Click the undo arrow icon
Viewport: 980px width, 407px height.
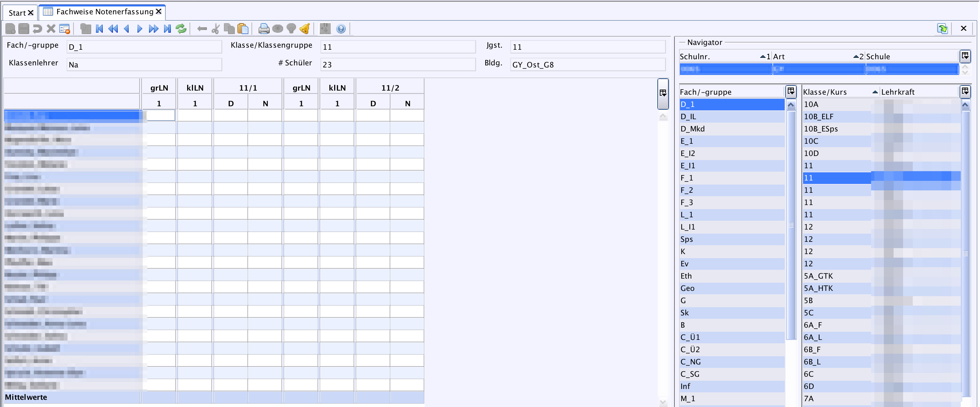click(37, 29)
